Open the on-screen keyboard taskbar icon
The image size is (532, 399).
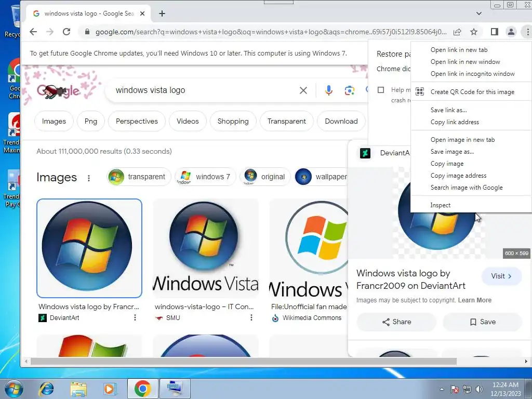175,389
